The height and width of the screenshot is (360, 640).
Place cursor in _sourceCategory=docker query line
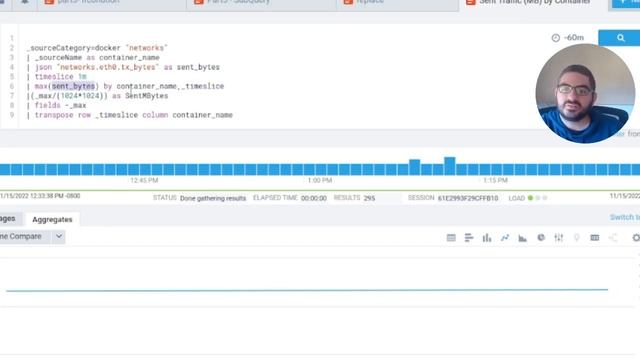[x=97, y=48]
